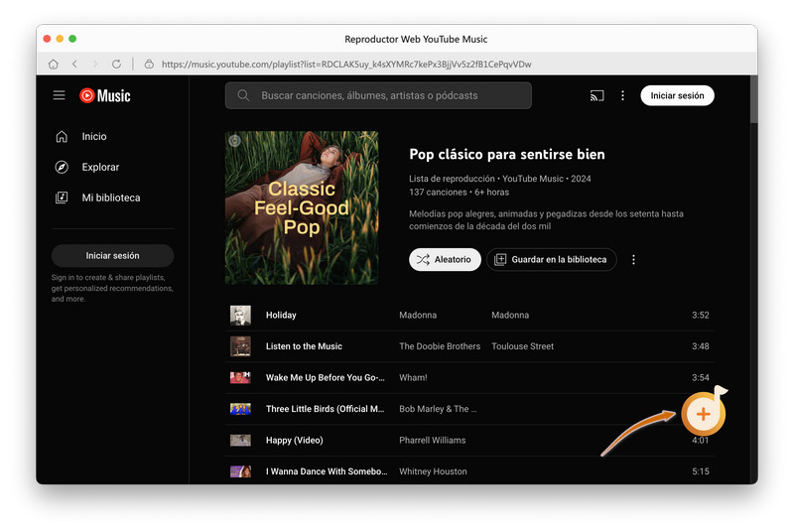This screenshot has height=532, width=794.
Task: Click the browser home icon
Action: (x=54, y=65)
